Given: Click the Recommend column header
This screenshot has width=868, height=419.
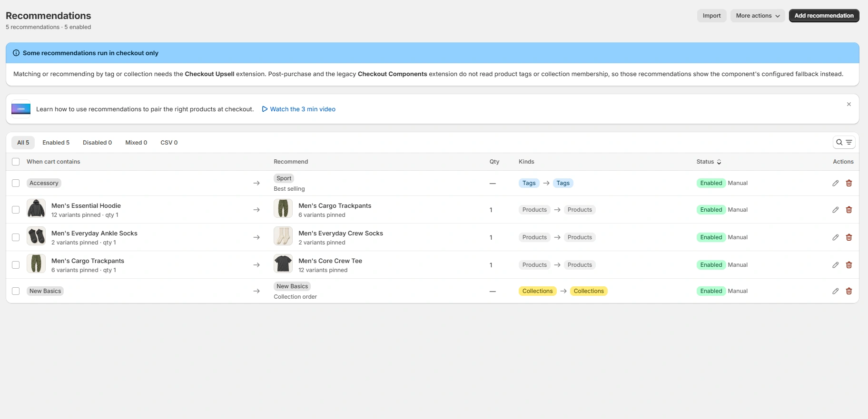Looking at the screenshot, I should coord(291,162).
